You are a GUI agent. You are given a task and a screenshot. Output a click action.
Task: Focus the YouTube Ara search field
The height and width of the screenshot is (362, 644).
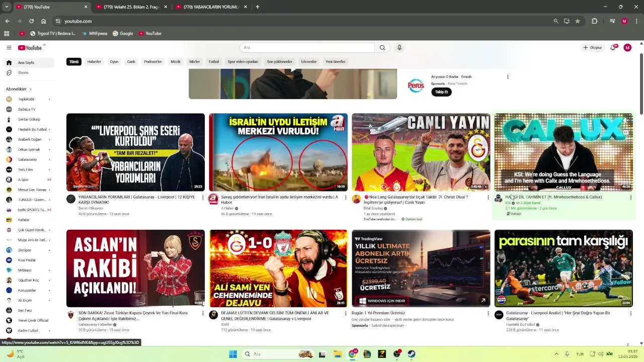pyautogui.click(x=307, y=48)
